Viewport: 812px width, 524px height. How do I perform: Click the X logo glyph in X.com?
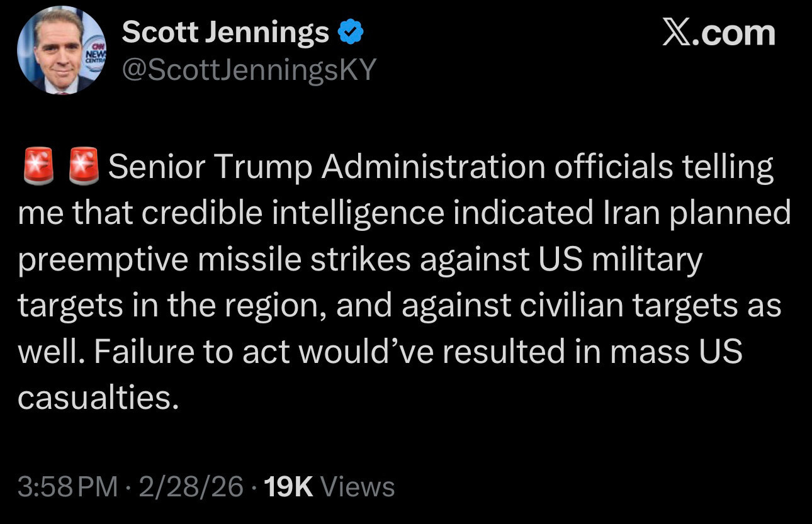pyautogui.click(x=677, y=33)
